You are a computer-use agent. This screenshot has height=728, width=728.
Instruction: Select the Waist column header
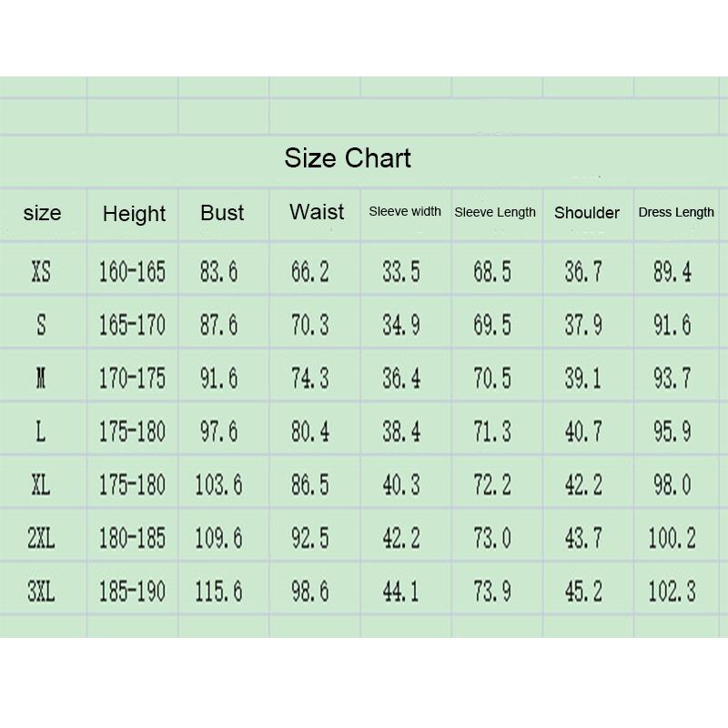pyautogui.click(x=317, y=212)
